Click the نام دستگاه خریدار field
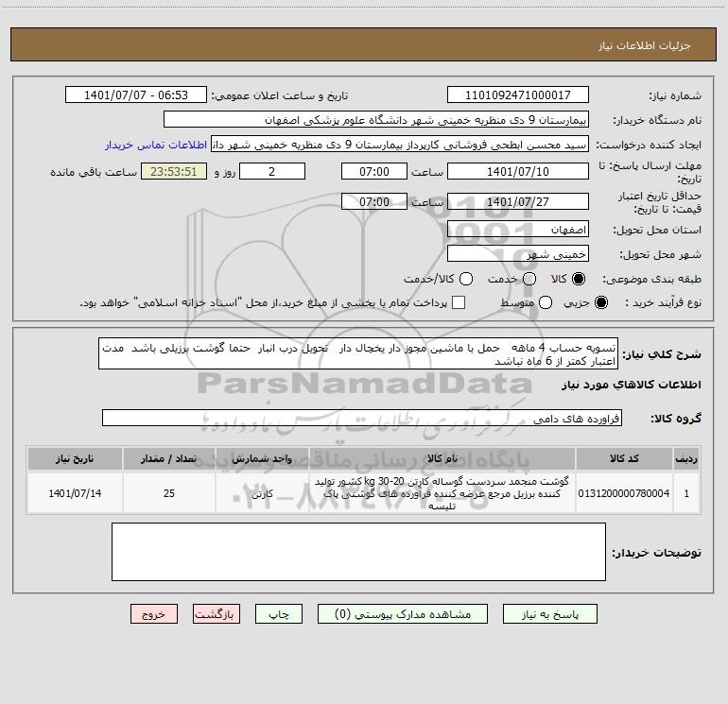 (376, 119)
